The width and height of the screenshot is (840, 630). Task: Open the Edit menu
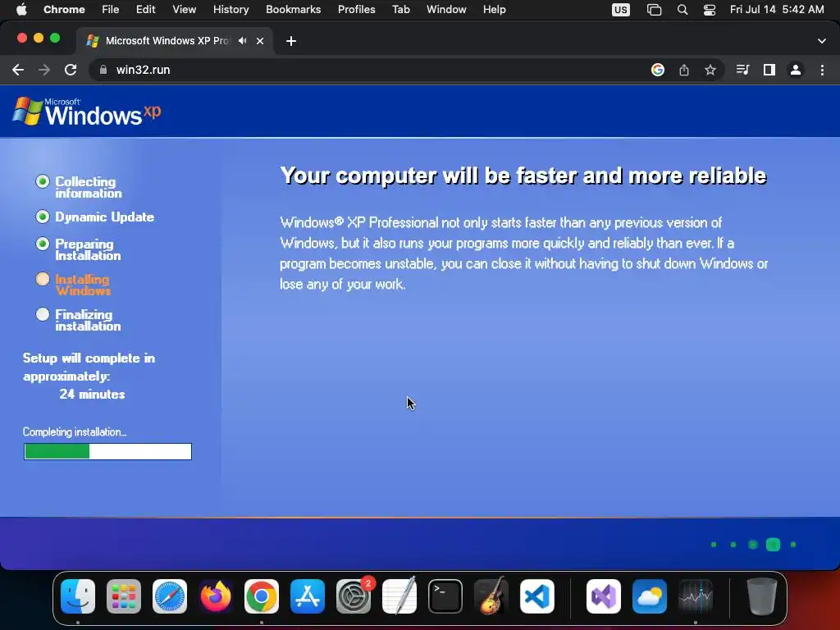coord(146,10)
